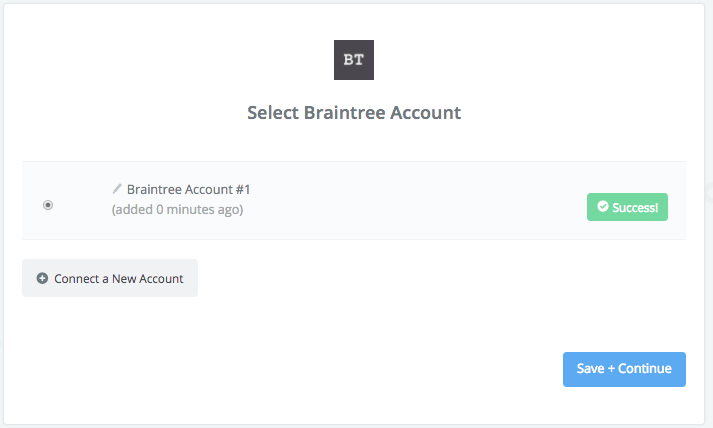Viewport: 713px width, 428px height.
Task: Click the Braintree Account #1 label
Action: click(189, 189)
